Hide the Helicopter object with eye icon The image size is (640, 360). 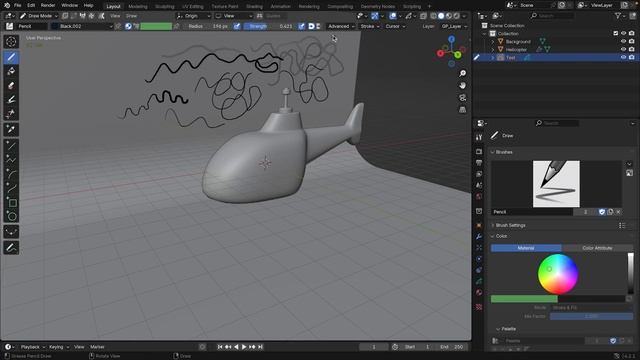623,49
